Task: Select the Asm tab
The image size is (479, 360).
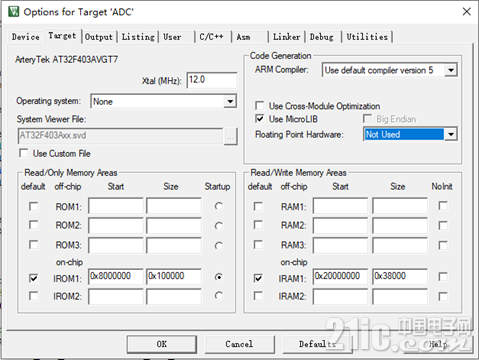Action: click(x=243, y=37)
